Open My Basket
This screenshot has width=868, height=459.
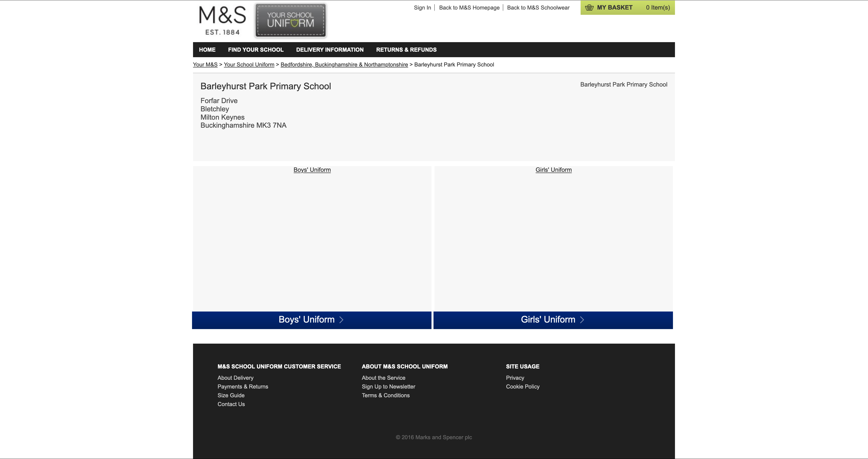tap(615, 8)
